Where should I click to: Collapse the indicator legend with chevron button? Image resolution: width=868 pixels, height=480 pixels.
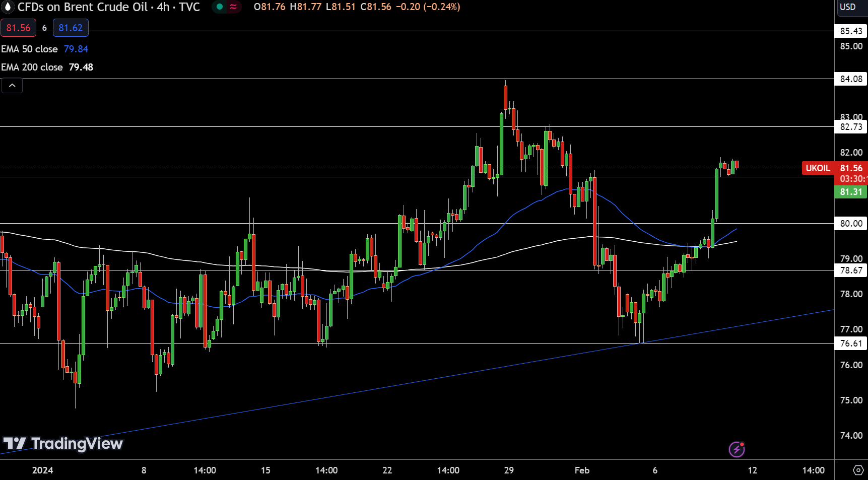12,86
